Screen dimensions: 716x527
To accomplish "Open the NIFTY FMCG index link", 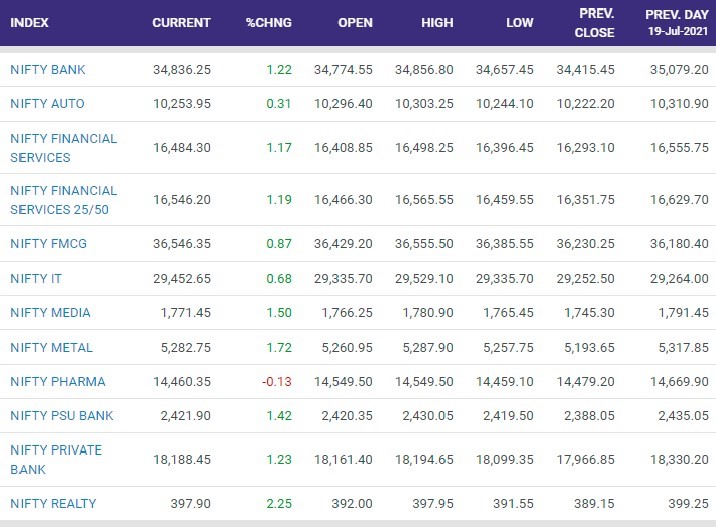I will click(48, 243).
